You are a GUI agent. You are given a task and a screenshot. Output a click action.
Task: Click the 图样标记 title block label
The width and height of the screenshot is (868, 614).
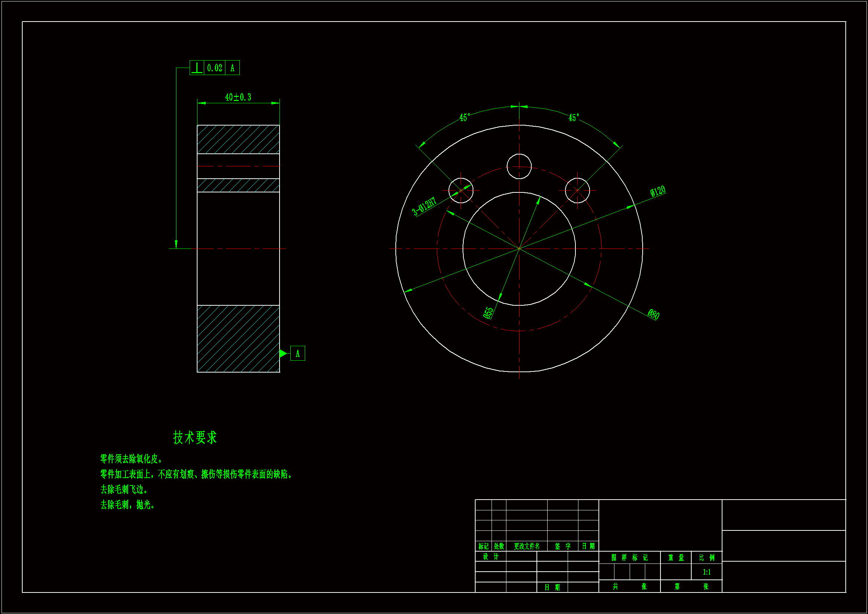coord(629,557)
